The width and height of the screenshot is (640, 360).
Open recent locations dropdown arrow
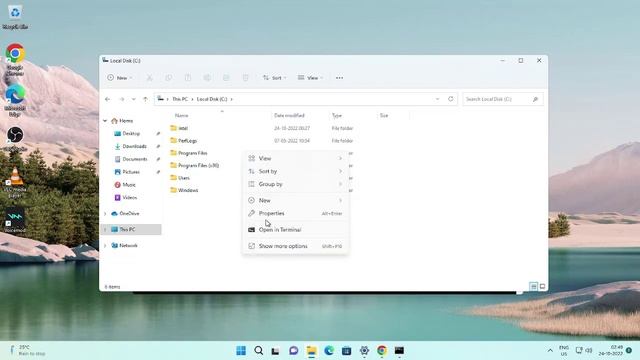(x=133, y=99)
